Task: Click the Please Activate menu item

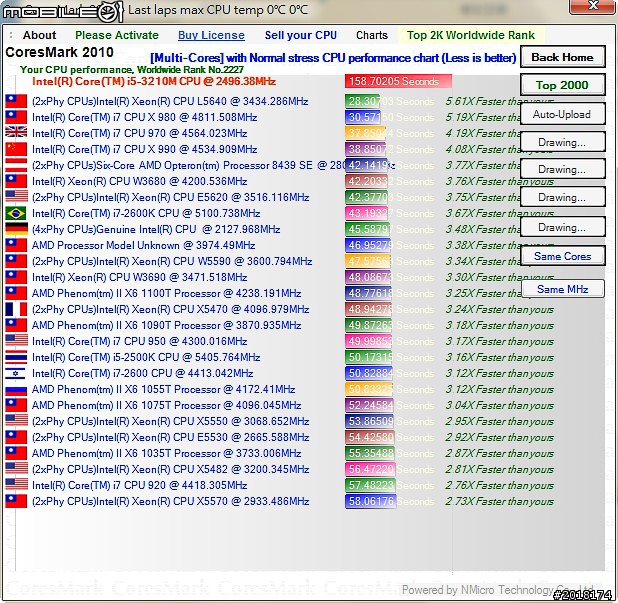Action: 117,35
